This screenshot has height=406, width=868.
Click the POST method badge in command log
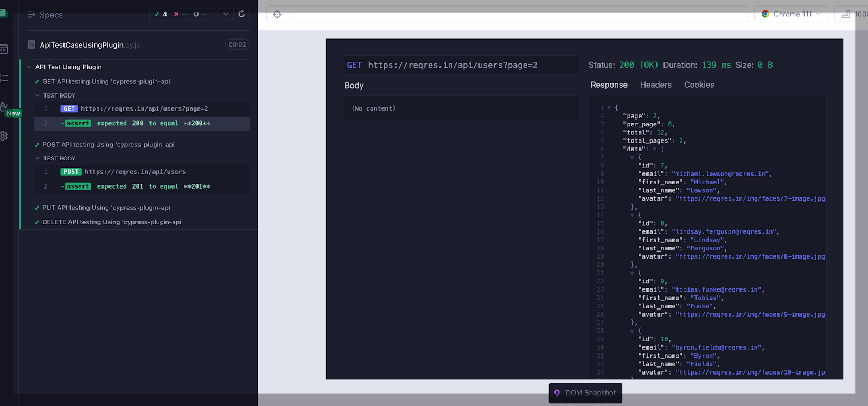pos(71,172)
